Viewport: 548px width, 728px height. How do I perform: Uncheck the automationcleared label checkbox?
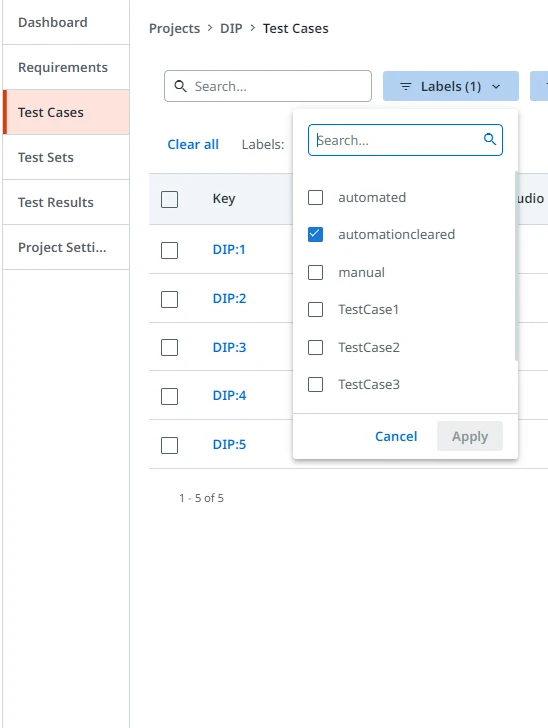point(315,234)
